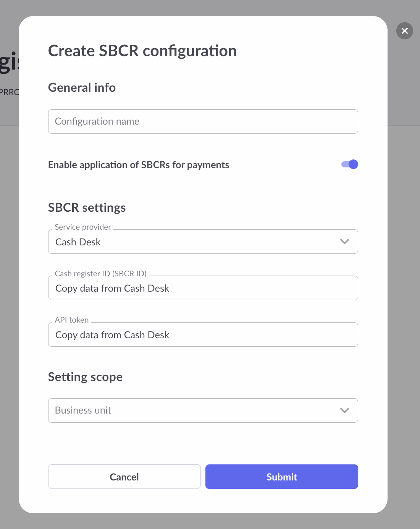Click the 'Cash register ID (SBCR ID)' label

click(100, 274)
